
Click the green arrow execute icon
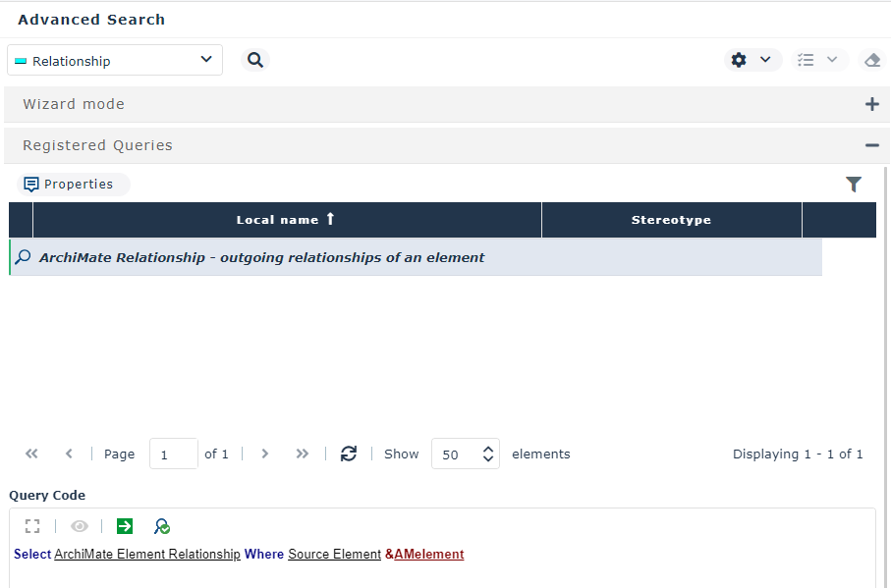[124, 526]
